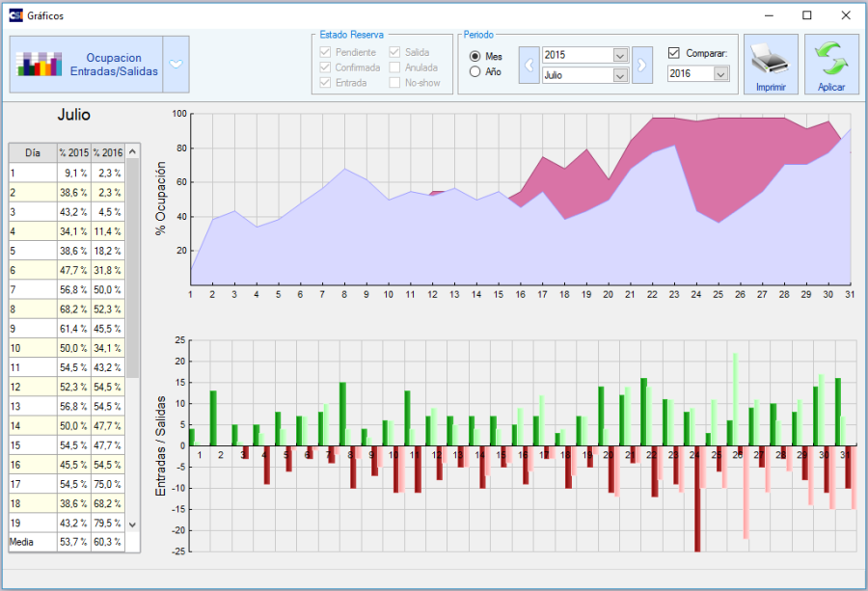Close the Gráficos window

pyautogui.click(x=846, y=15)
